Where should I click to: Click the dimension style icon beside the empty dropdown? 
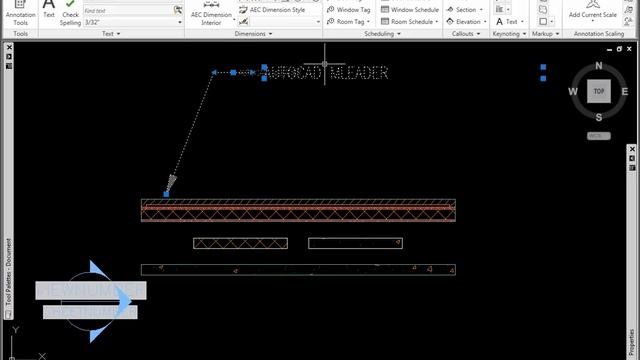pyautogui.click(x=243, y=22)
